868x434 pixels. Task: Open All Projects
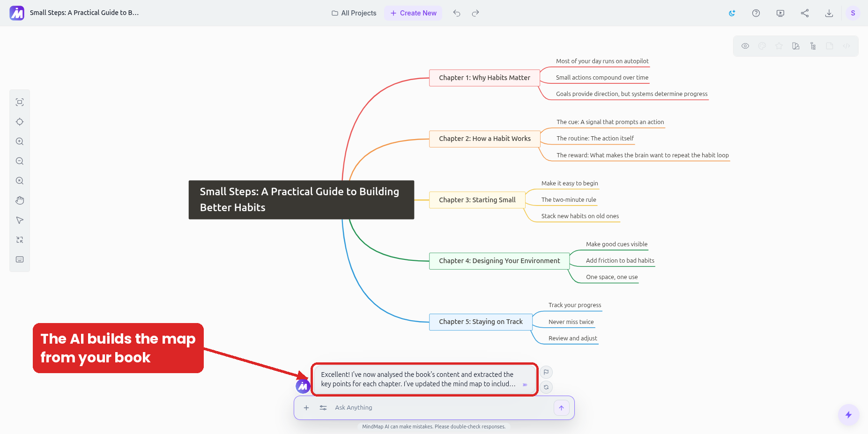[x=354, y=13]
